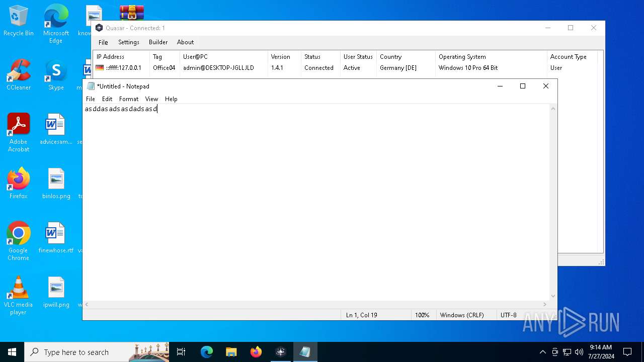Click Windows (CRLF) status entry

(x=462, y=315)
